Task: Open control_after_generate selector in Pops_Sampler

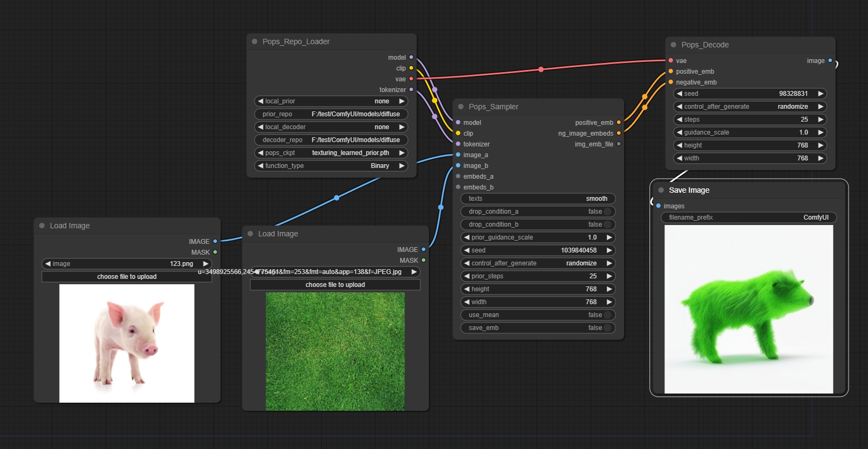Action: (x=538, y=263)
